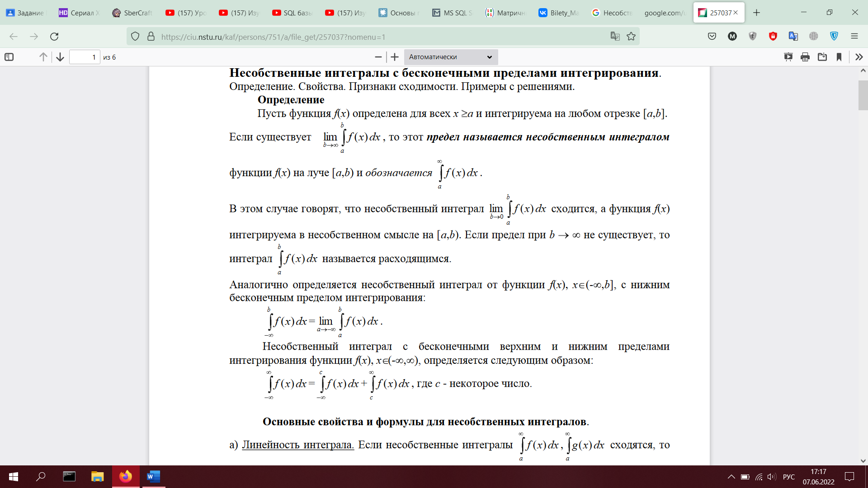Open the Google Translate extension
868x488 pixels.
tap(793, 37)
